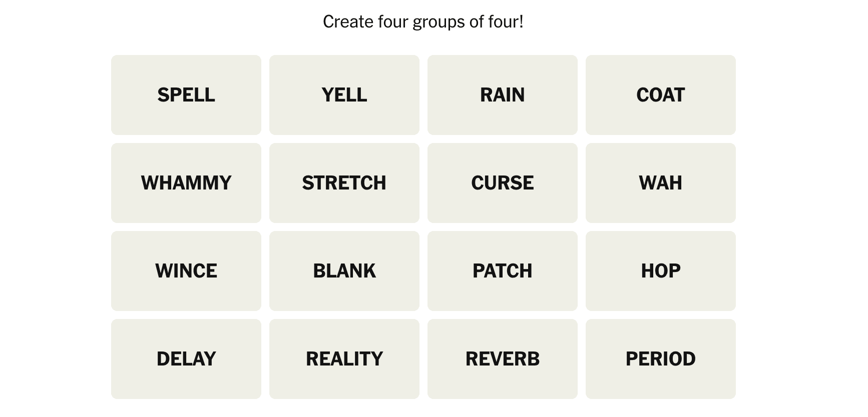
Task: Add DELAY to your selection
Action: 186,359
